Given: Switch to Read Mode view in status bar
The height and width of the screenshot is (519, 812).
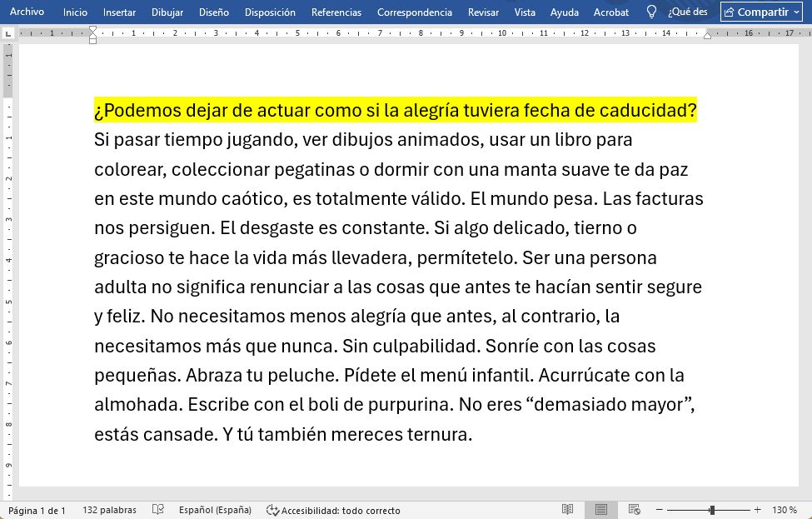Looking at the screenshot, I should pyautogui.click(x=567, y=509).
